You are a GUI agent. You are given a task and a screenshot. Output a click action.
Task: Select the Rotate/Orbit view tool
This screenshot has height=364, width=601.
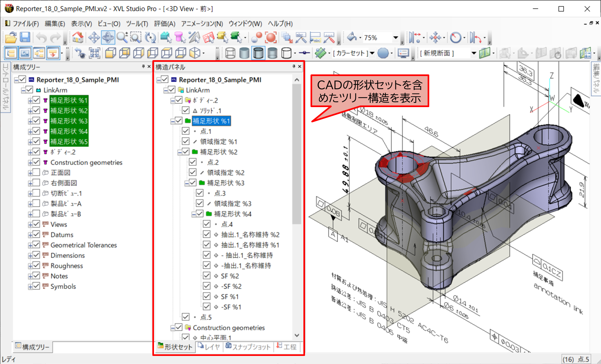coord(108,38)
